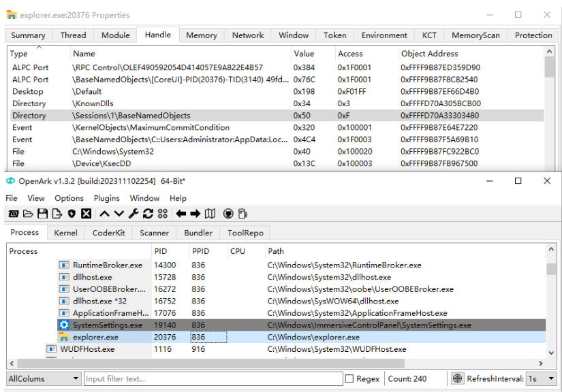Screen dimensions: 562x392
Task: Open the Plugins menu
Action: point(106,198)
